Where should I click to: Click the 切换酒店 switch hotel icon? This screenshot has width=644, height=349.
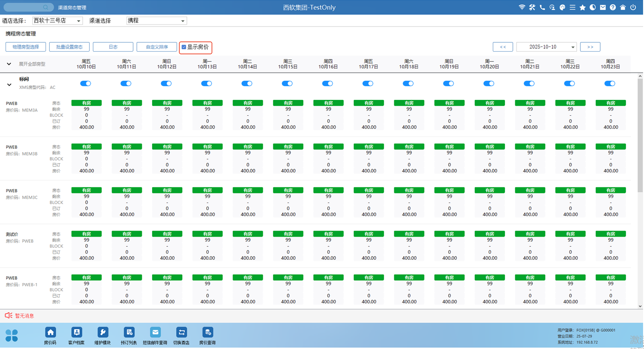[181, 333]
